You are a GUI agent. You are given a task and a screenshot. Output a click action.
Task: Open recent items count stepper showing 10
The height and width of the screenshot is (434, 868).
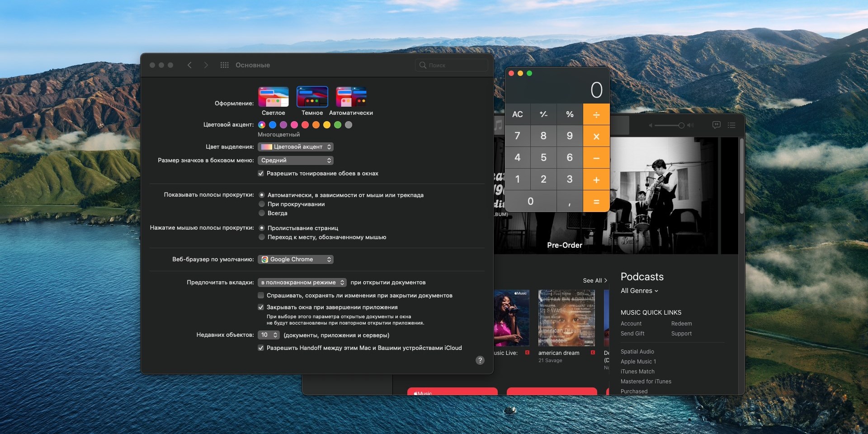[x=269, y=335]
